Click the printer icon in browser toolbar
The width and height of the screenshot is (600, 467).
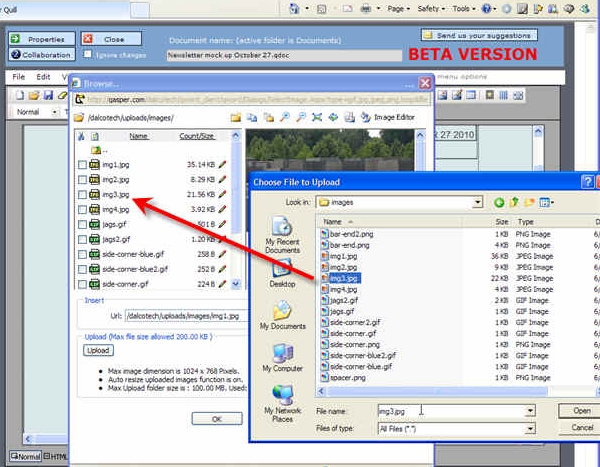365,8
